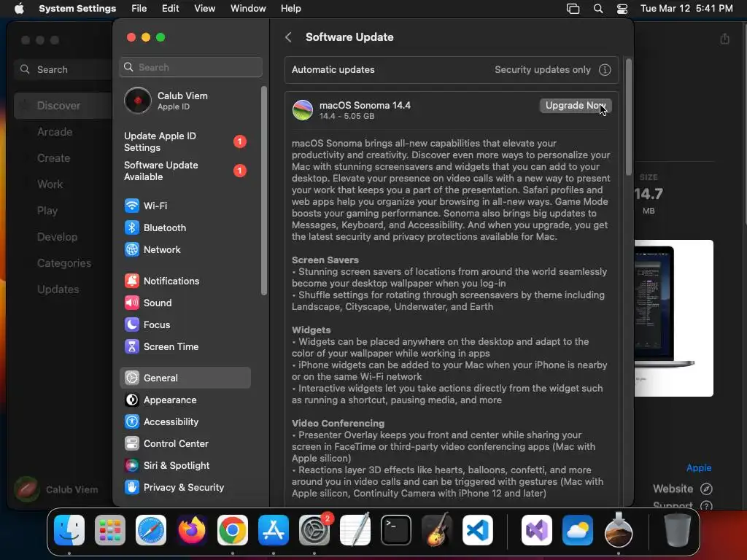Open Finder from the Dock
The width and height of the screenshot is (747, 560).
pos(69,530)
